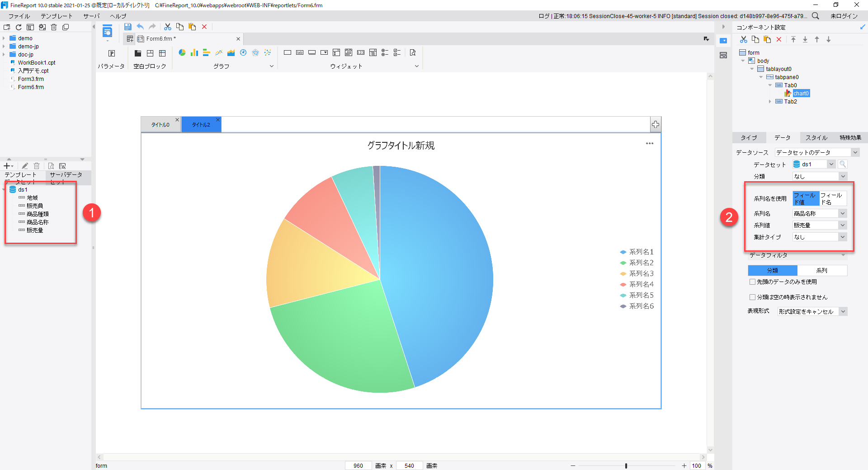Click 未ログイン login link

click(x=844, y=16)
